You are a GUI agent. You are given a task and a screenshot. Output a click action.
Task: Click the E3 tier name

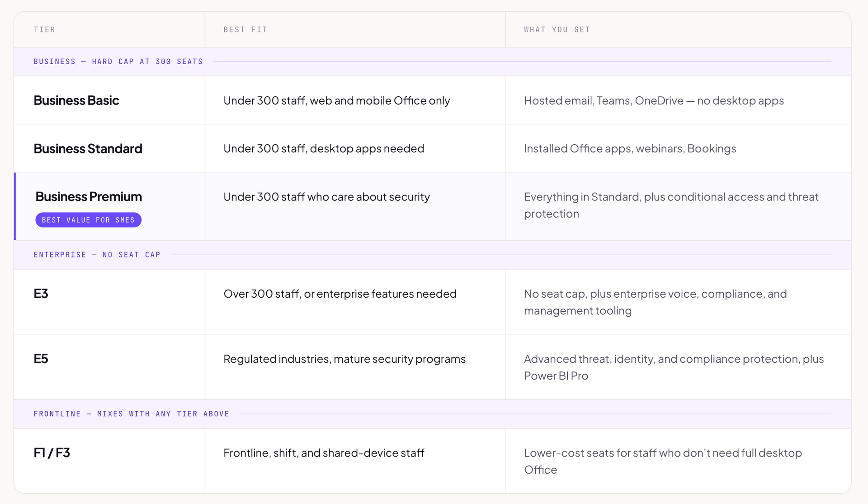(x=41, y=294)
